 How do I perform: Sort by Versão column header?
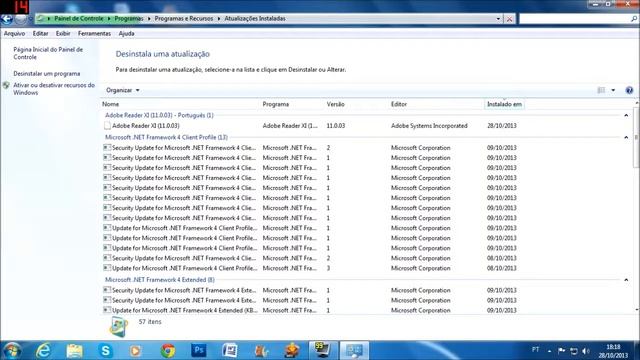pos(336,104)
